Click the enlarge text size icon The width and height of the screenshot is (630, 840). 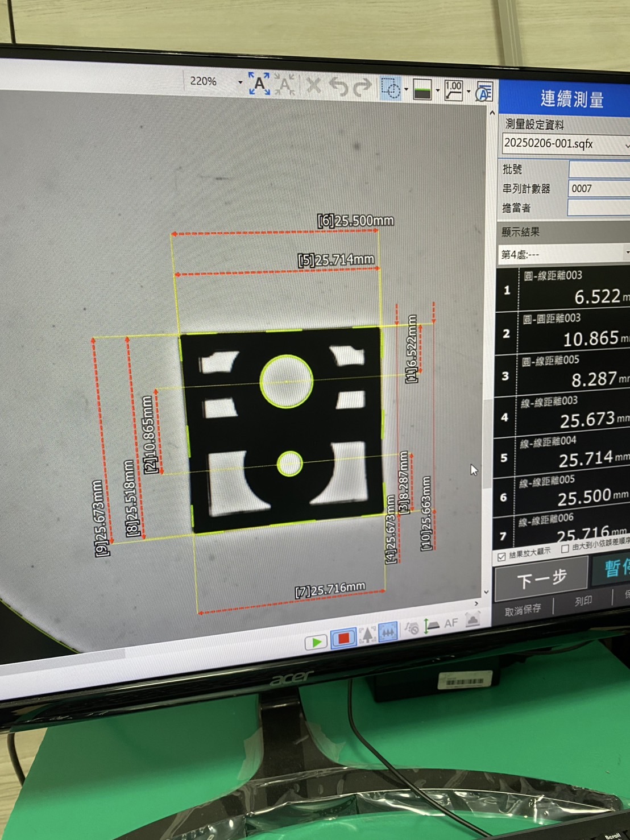pos(259,84)
